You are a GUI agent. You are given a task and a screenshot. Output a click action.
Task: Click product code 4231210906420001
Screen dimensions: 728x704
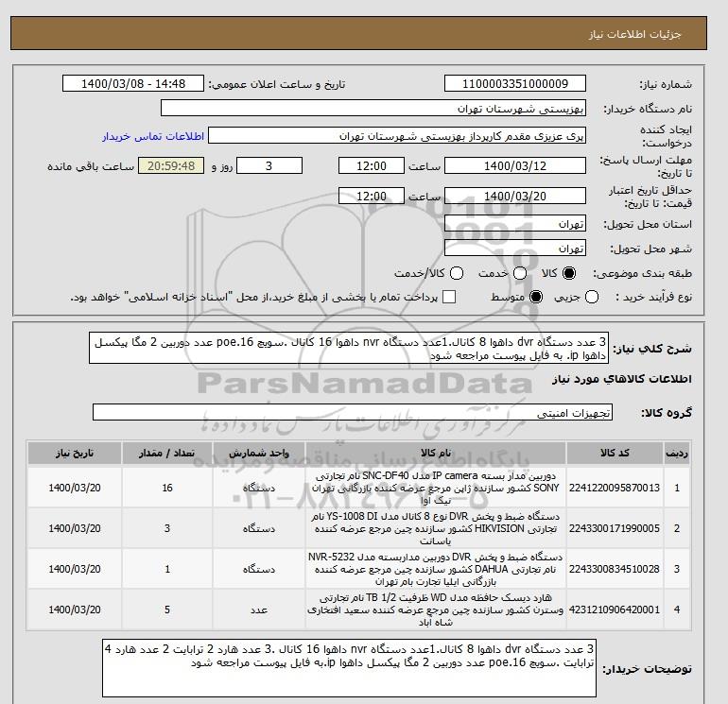coord(615,610)
